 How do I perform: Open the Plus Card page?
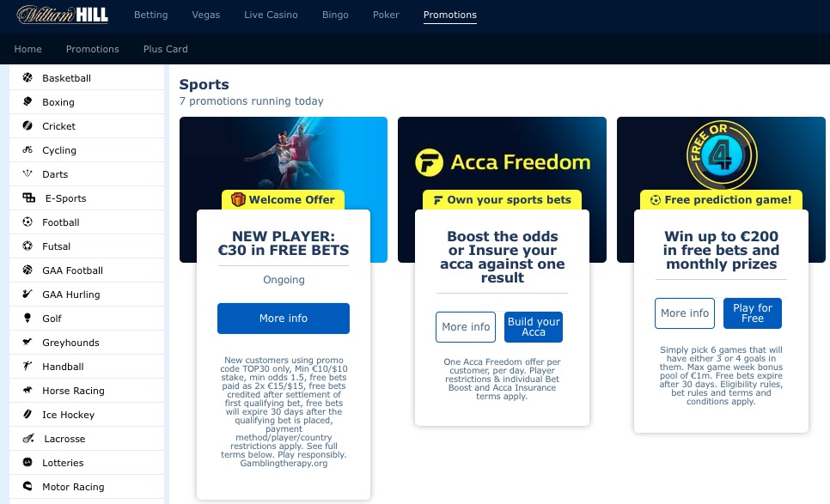pyautogui.click(x=166, y=49)
